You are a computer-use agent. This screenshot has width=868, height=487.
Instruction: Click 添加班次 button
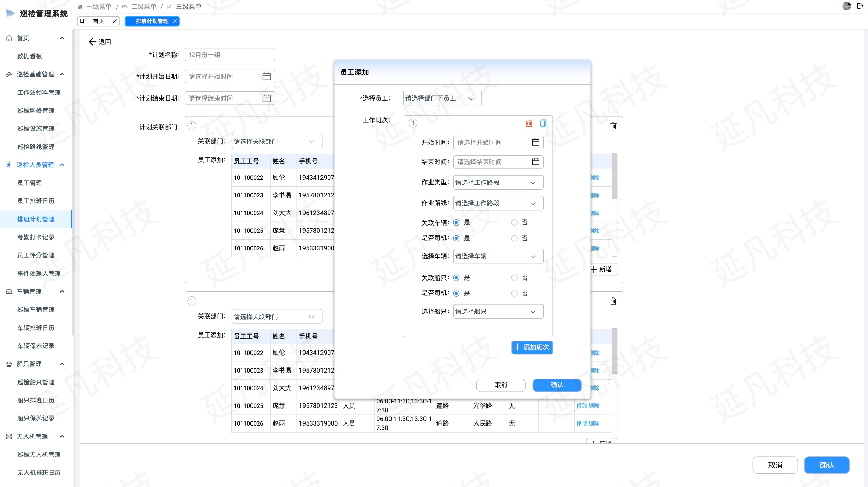(532, 347)
